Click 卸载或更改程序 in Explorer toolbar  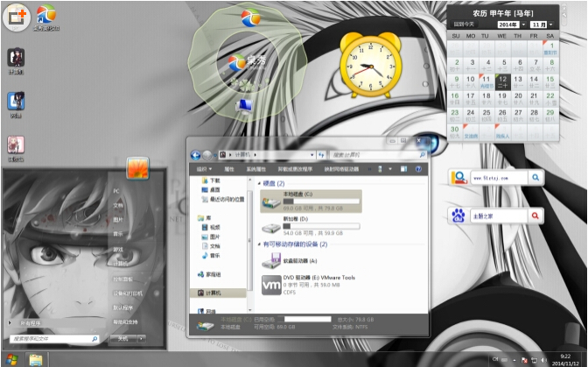click(x=295, y=169)
